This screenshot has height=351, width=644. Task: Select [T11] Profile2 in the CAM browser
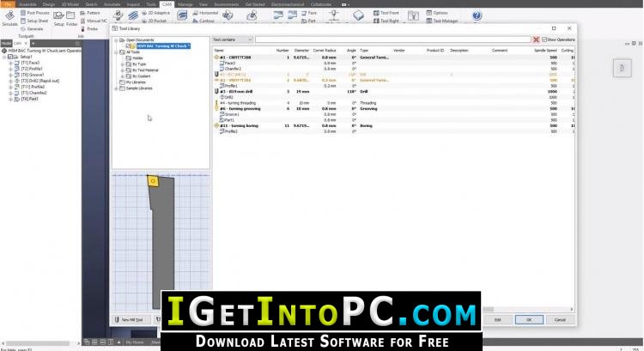33,87
